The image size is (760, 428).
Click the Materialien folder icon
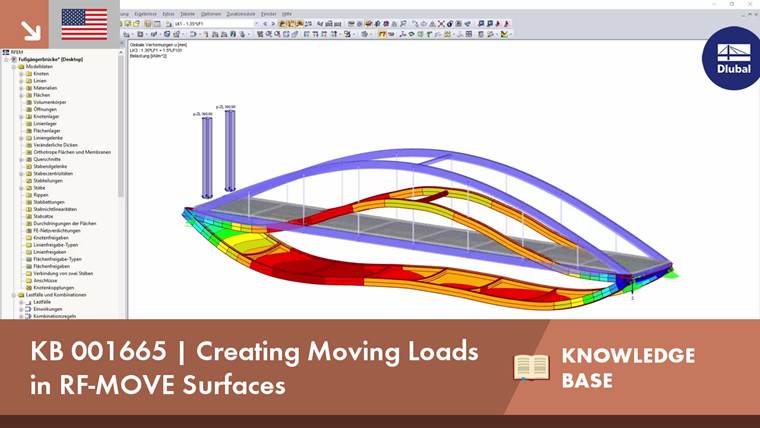coord(29,88)
